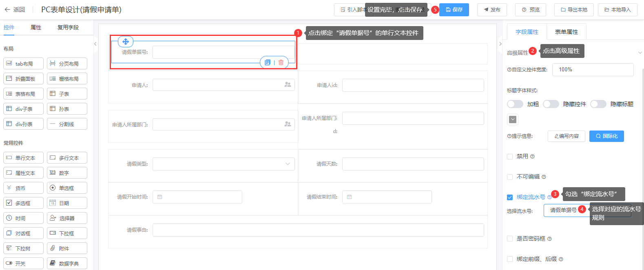The height and width of the screenshot is (270, 644).
Task: Insert the 折叠面板 control
Action: coord(23,79)
